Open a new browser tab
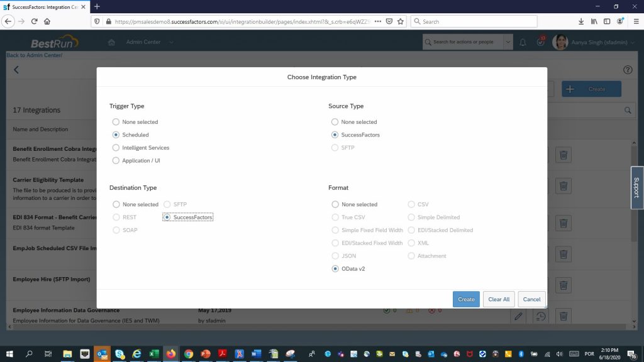This screenshot has width=644, height=362. 97,6
